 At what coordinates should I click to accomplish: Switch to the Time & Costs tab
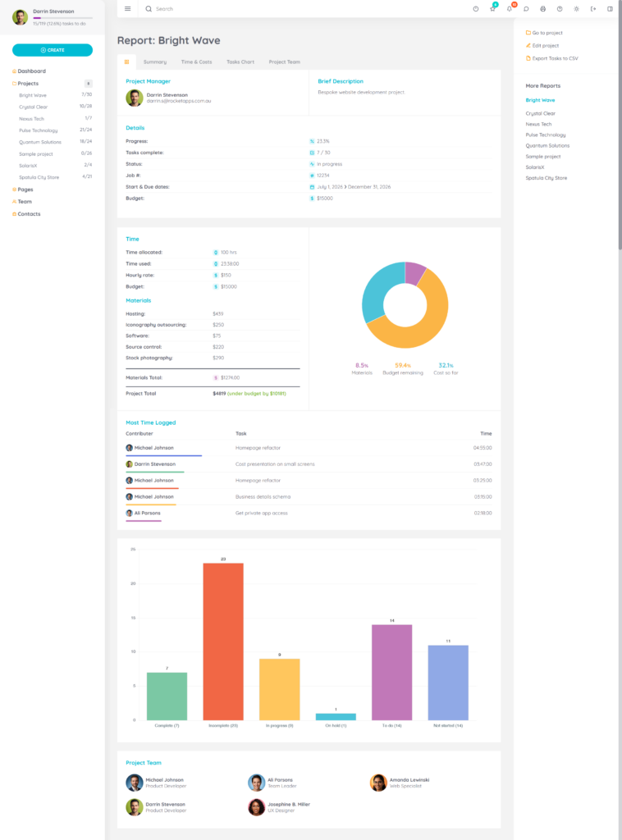point(196,62)
